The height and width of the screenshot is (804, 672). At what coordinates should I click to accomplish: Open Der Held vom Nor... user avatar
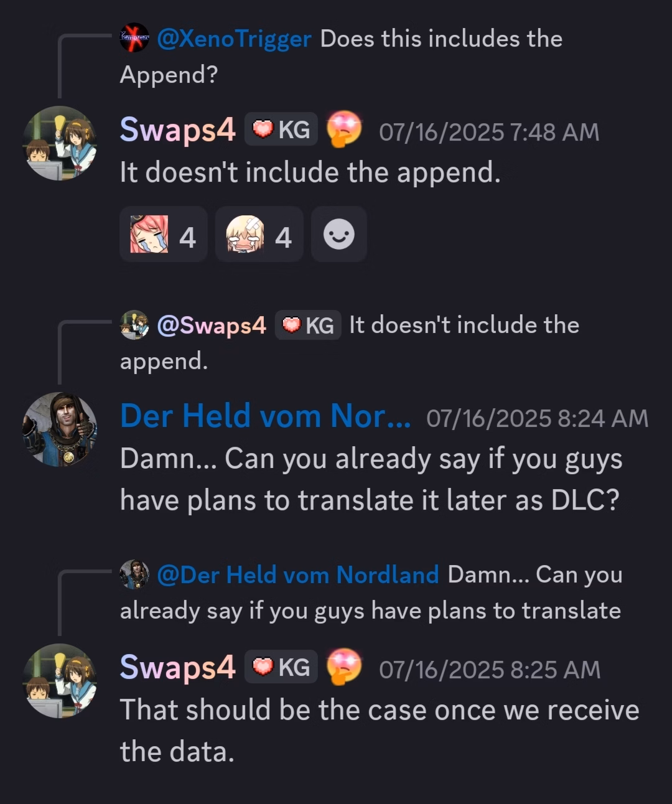(x=60, y=429)
